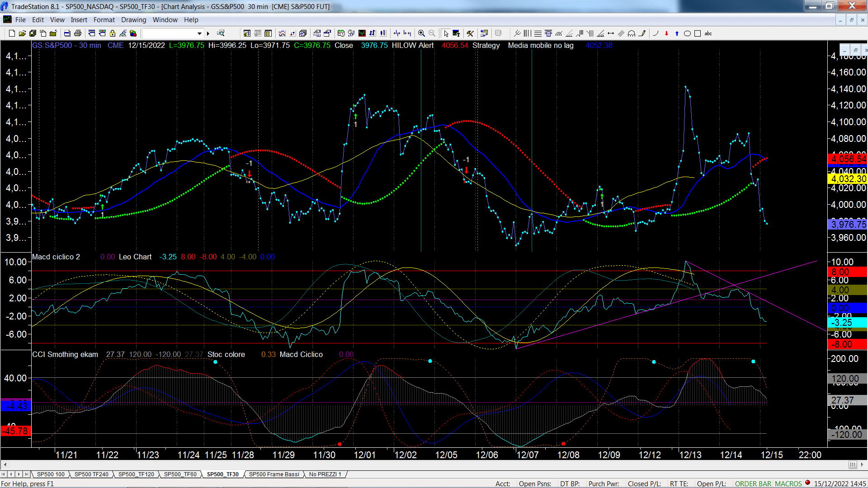Toggle ORDER BAR in status bar
This screenshot has height=488, width=868.
coord(753,483)
